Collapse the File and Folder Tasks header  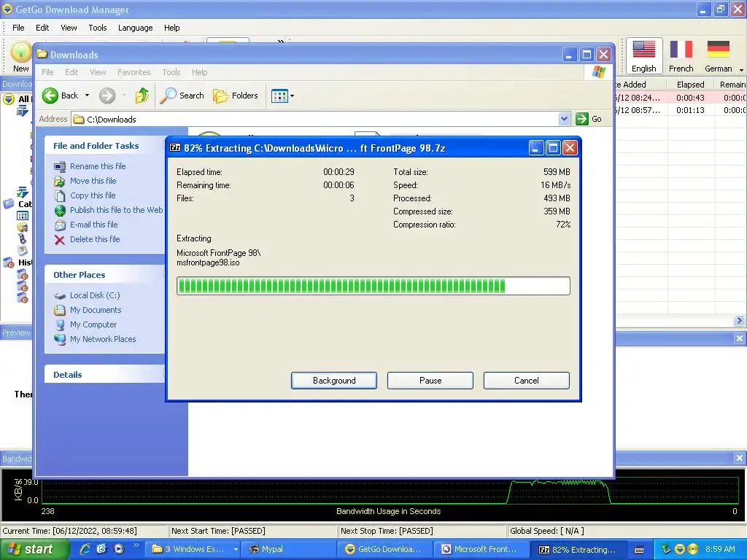tap(105, 146)
